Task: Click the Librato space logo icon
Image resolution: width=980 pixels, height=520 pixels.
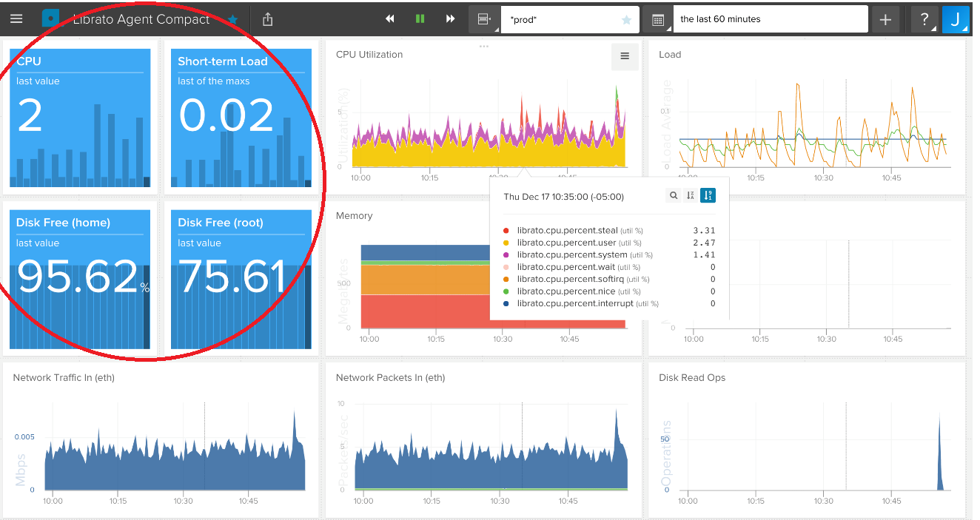Action: [x=50, y=19]
